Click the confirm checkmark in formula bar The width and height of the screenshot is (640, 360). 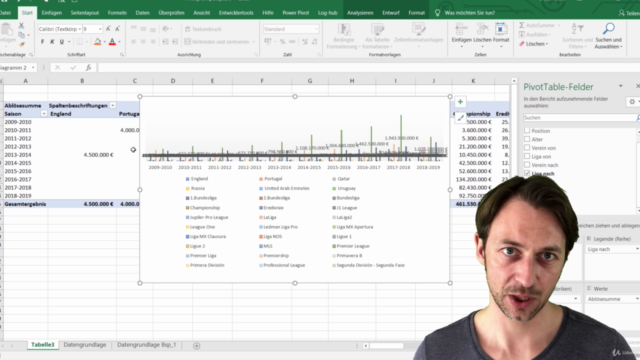point(73,68)
